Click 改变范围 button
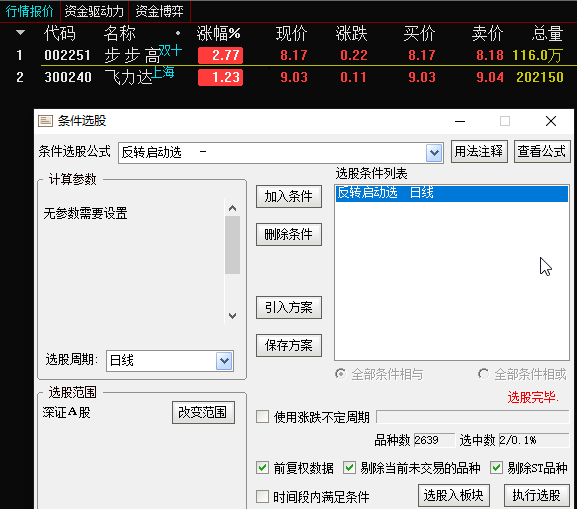Viewport: 577px width, 509px height. (x=203, y=412)
